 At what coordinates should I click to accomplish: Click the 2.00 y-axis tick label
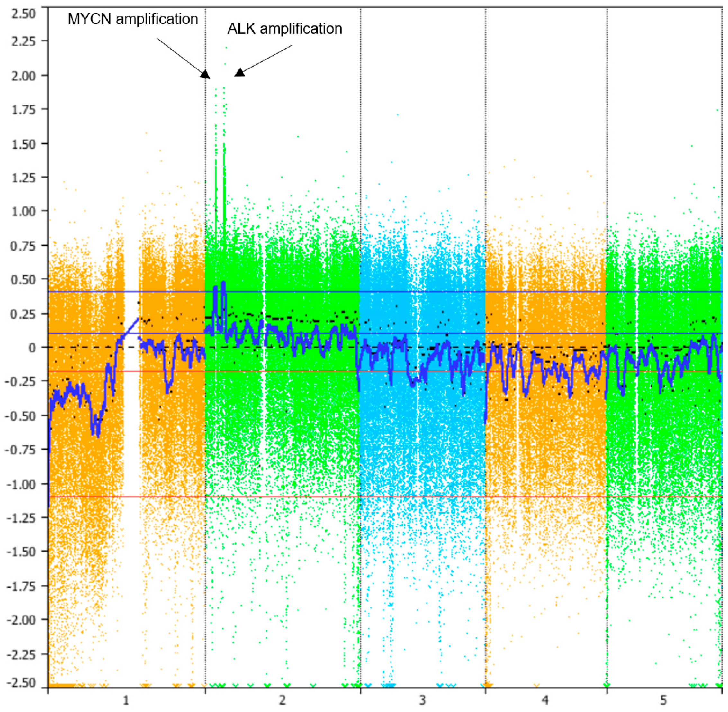23,76
